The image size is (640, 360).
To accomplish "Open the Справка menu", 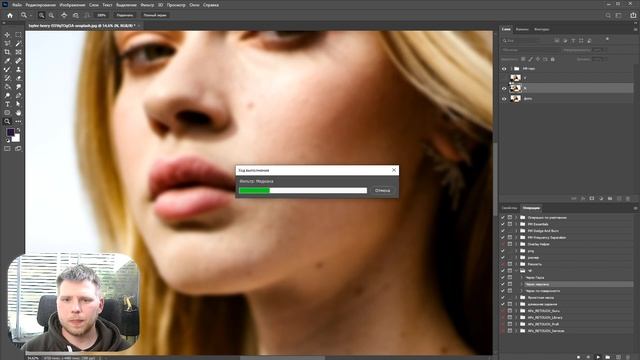I will tap(211, 5).
